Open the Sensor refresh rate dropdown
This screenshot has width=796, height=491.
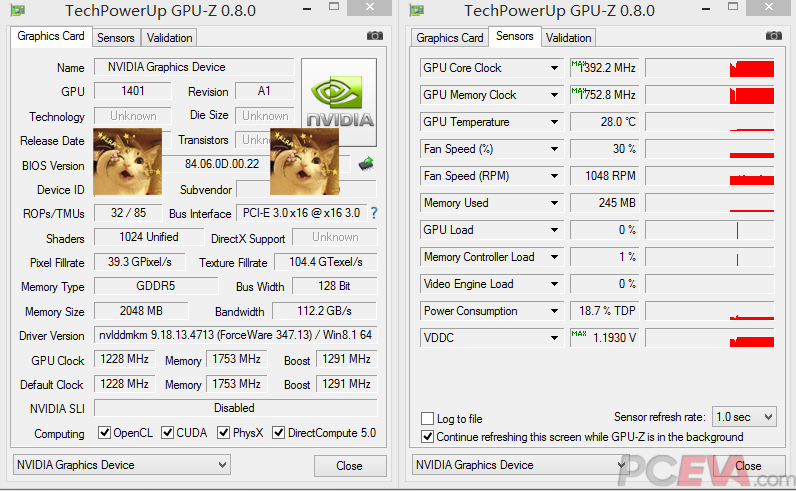point(745,416)
